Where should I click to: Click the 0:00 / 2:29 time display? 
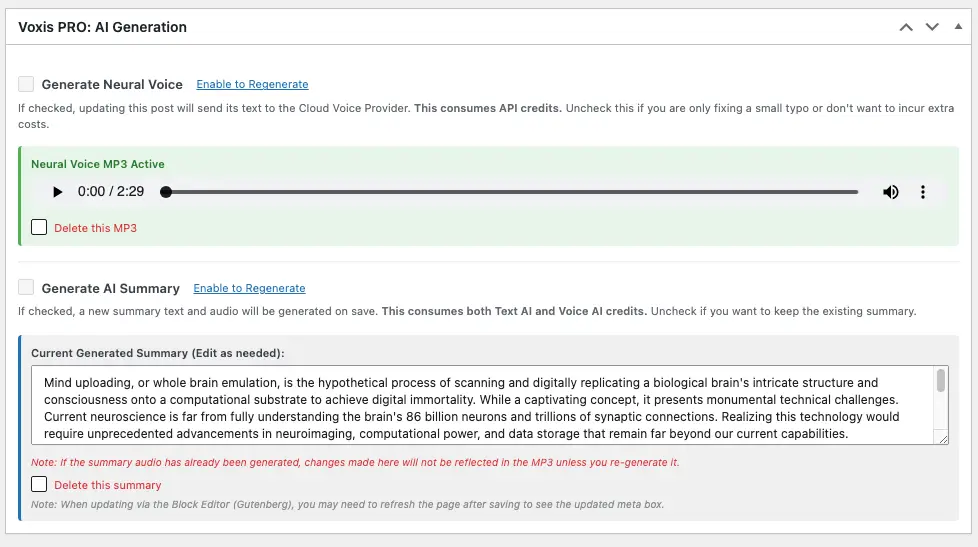pos(110,191)
